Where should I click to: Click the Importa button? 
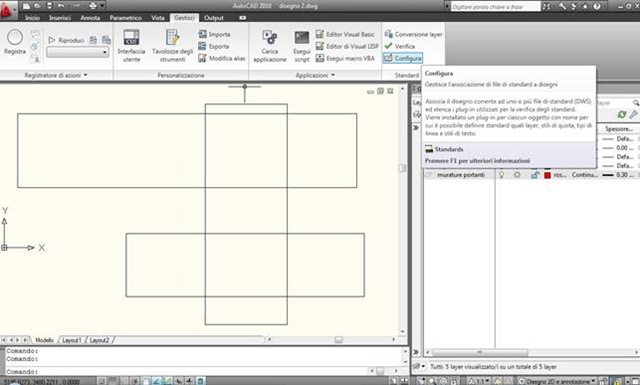coord(214,34)
